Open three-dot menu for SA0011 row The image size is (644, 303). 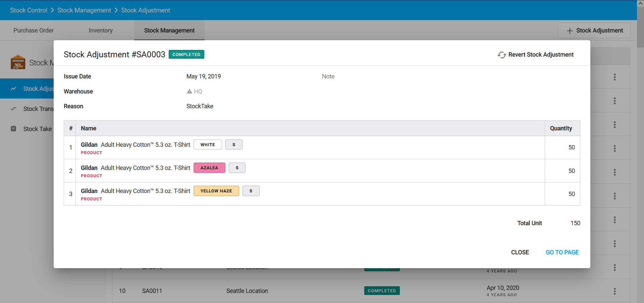614,291
